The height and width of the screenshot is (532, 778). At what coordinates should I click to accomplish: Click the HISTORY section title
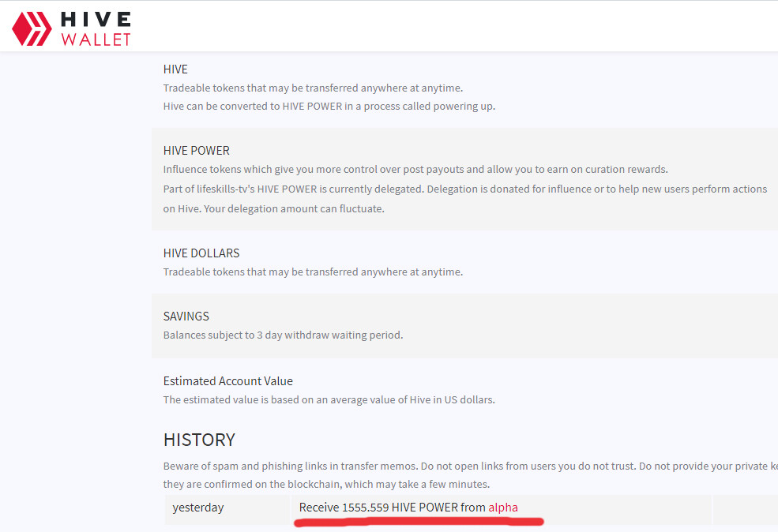pos(199,440)
